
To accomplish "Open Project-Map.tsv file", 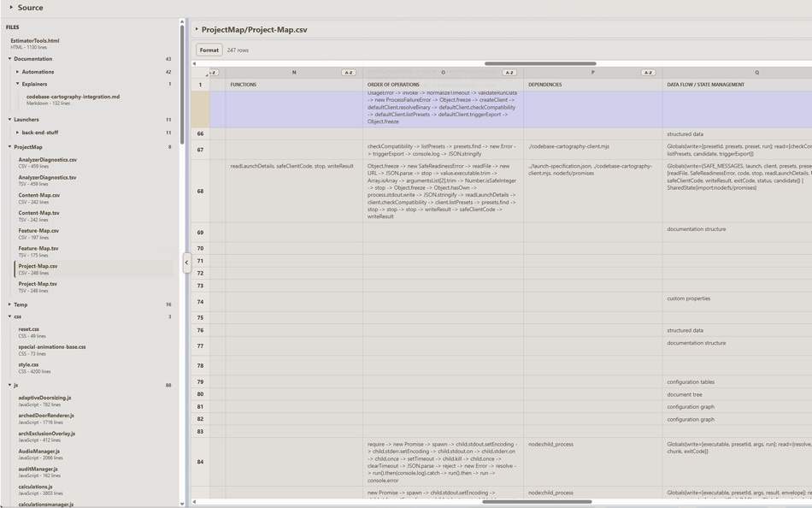I will tap(38, 287).
